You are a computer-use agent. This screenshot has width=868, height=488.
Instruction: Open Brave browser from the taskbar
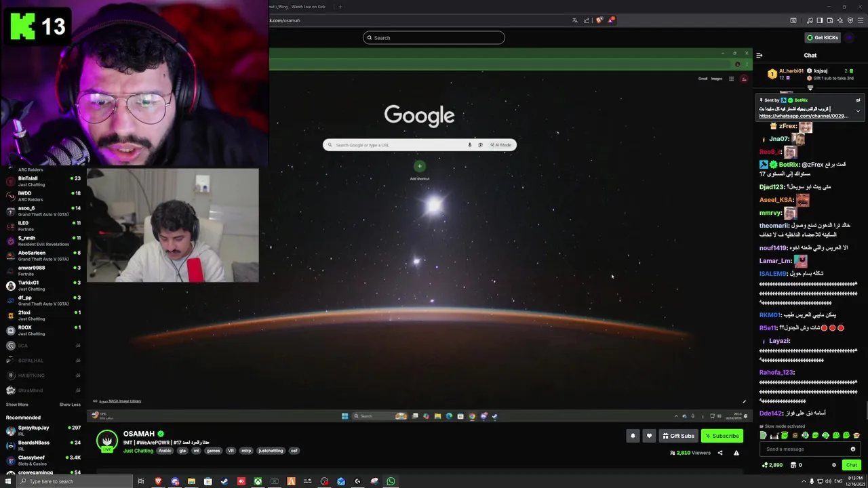click(x=158, y=481)
